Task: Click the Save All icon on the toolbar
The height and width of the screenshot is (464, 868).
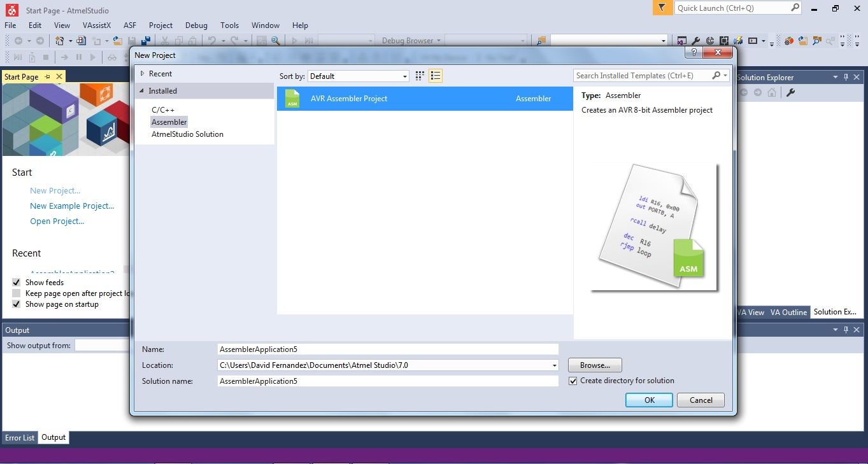Action: pos(147,40)
